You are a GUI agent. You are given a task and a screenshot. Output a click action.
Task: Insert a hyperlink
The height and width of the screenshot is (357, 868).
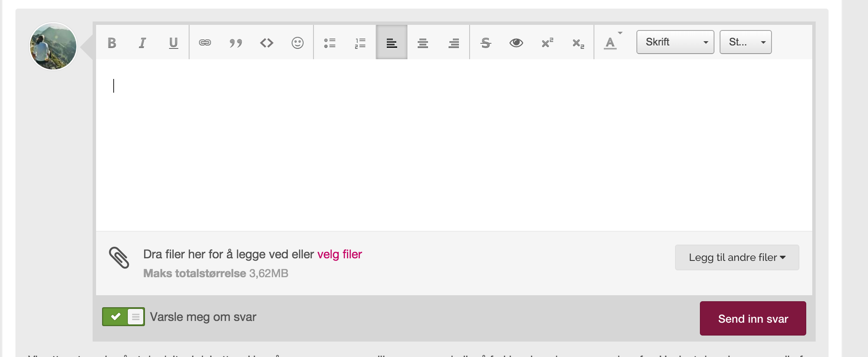tap(205, 43)
